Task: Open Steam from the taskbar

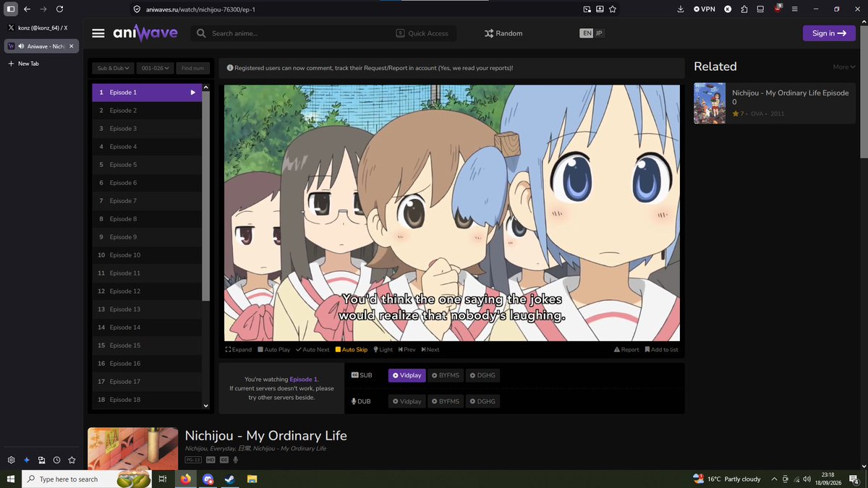Action: (x=230, y=479)
